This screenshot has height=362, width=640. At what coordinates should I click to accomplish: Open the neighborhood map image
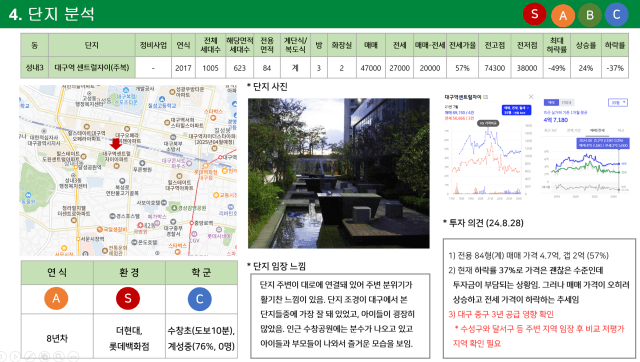[x=128, y=170]
